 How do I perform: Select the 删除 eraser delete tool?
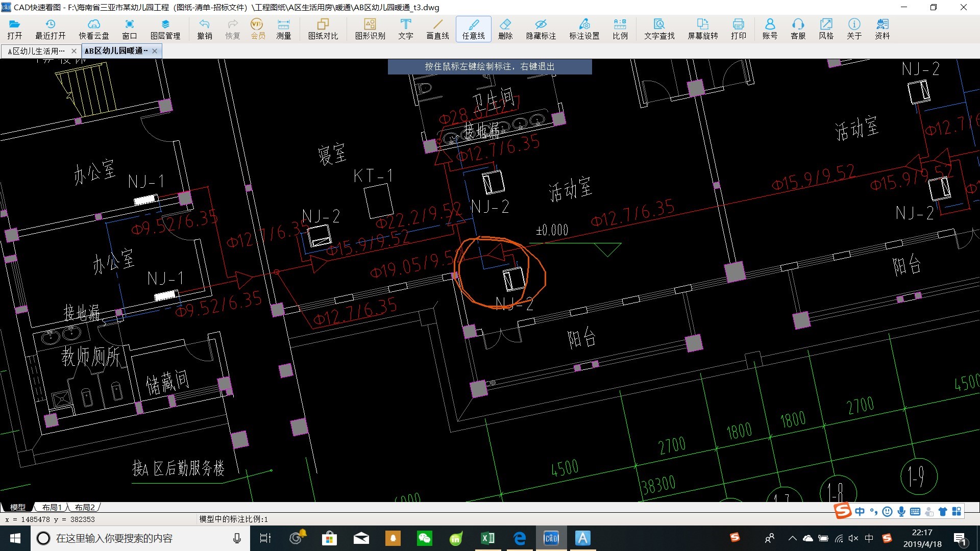[505, 29]
